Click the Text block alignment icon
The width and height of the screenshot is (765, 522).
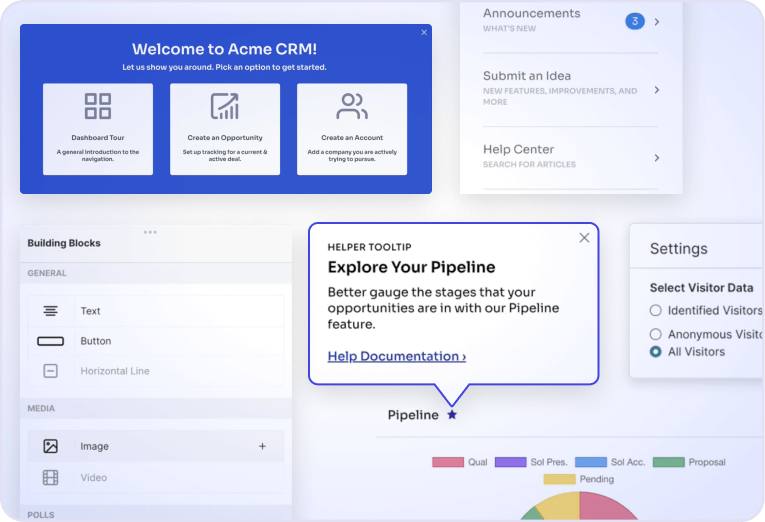click(50, 311)
